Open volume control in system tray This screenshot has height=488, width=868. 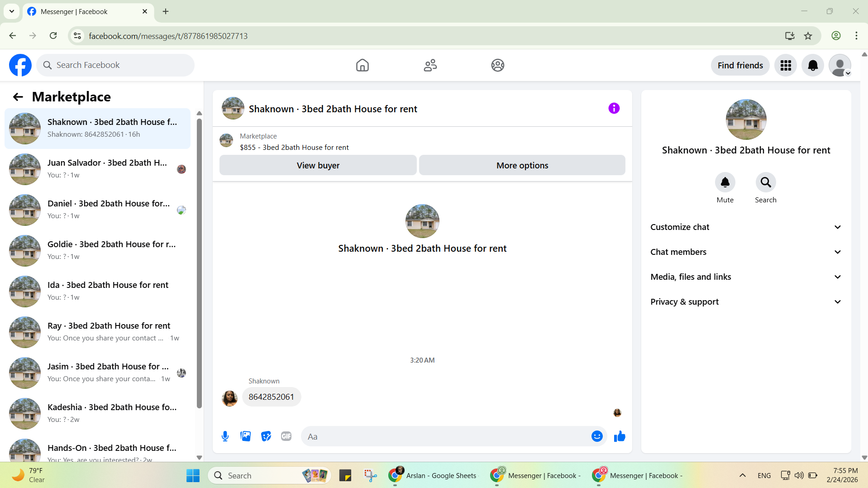coord(799,475)
